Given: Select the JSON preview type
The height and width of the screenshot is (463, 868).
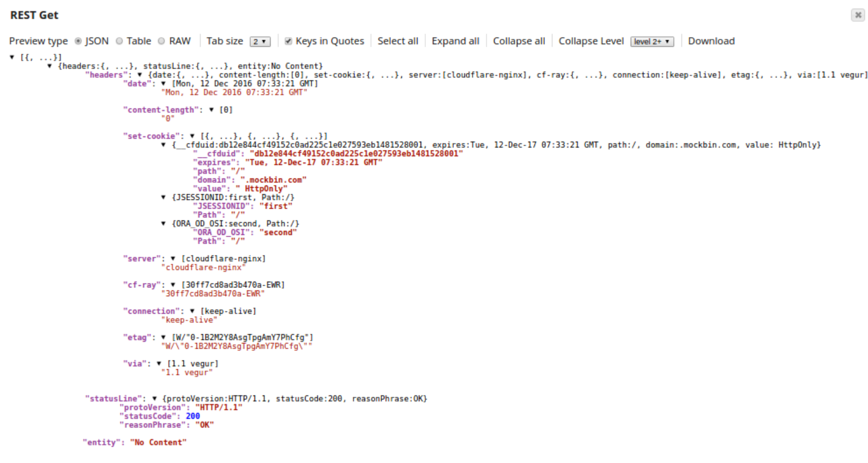Looking at the screenshot, I should (x=78, y=41).
